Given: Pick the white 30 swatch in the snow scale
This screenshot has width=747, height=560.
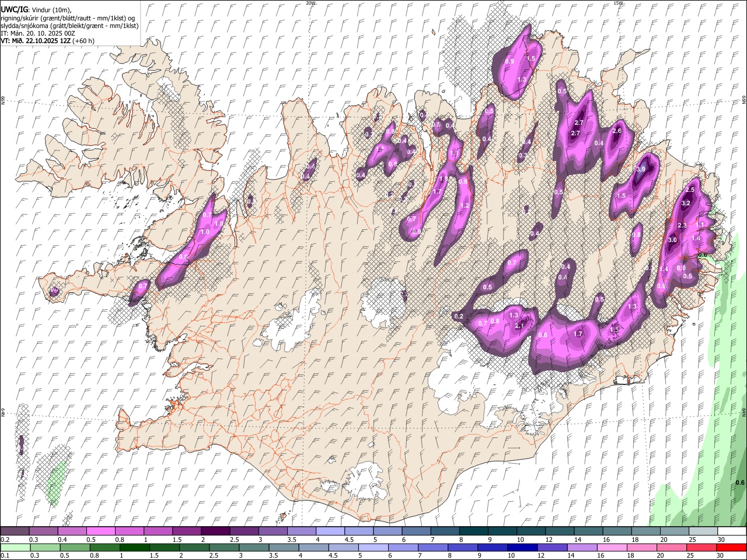Looking at the screenshot, I should coord(732,531).
